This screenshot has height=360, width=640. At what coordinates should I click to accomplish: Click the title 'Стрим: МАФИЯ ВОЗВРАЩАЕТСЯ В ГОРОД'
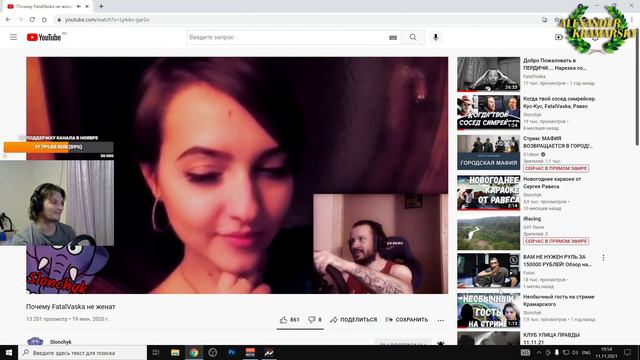click(x=558, y=142)
